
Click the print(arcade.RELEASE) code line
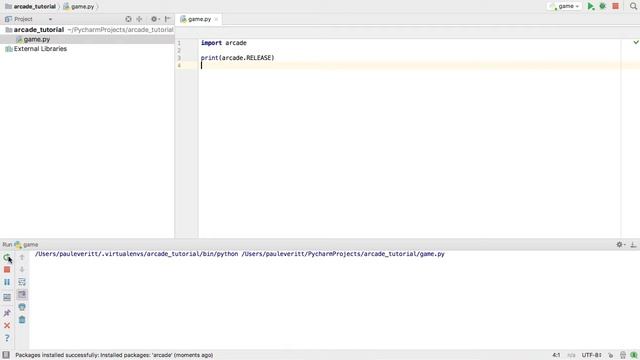238,58
